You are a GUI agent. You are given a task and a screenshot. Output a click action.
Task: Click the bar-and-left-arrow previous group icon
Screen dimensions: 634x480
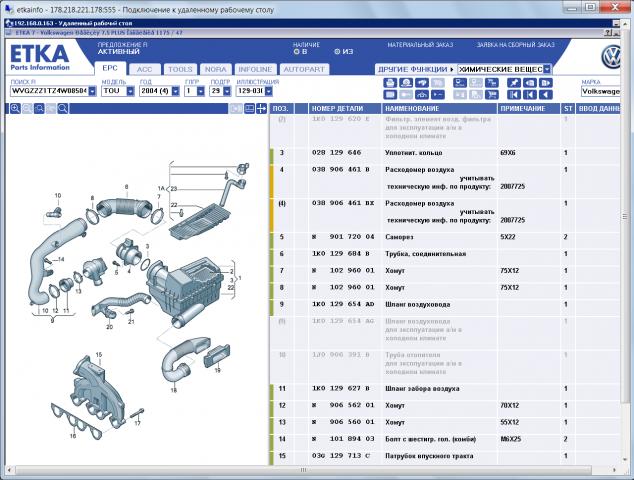[x=530, y=95]
